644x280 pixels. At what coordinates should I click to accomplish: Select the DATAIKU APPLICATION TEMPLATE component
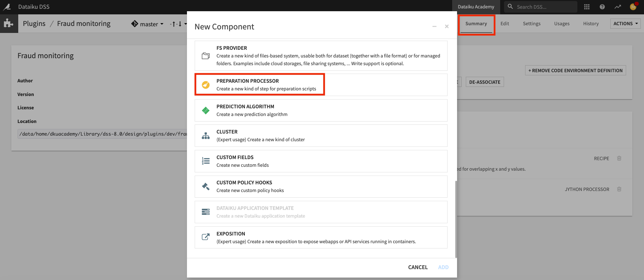click(321, 212)
